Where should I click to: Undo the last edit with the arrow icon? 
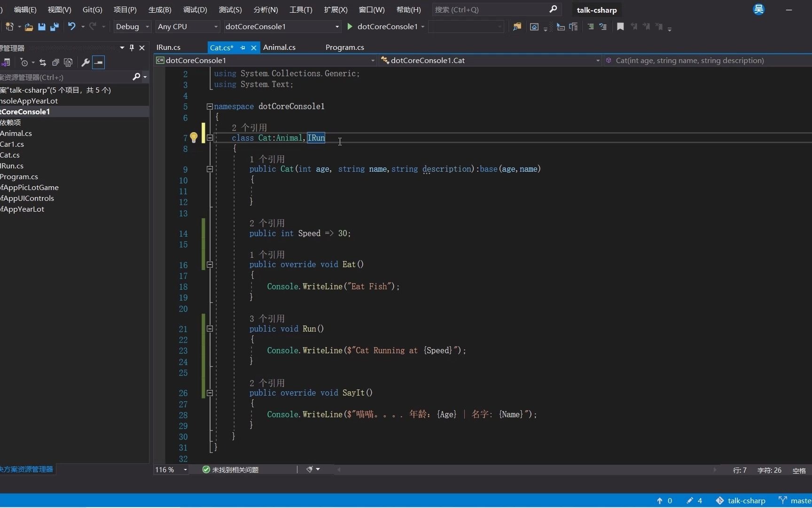(x=71, y=27)
